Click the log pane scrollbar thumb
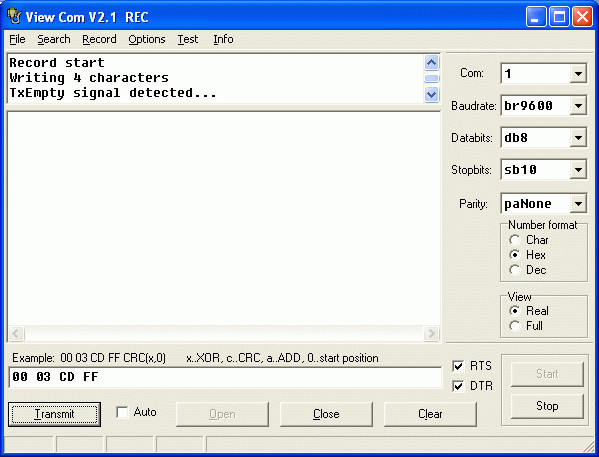Screen dimensions: 599x457 (x=432, y=78)
